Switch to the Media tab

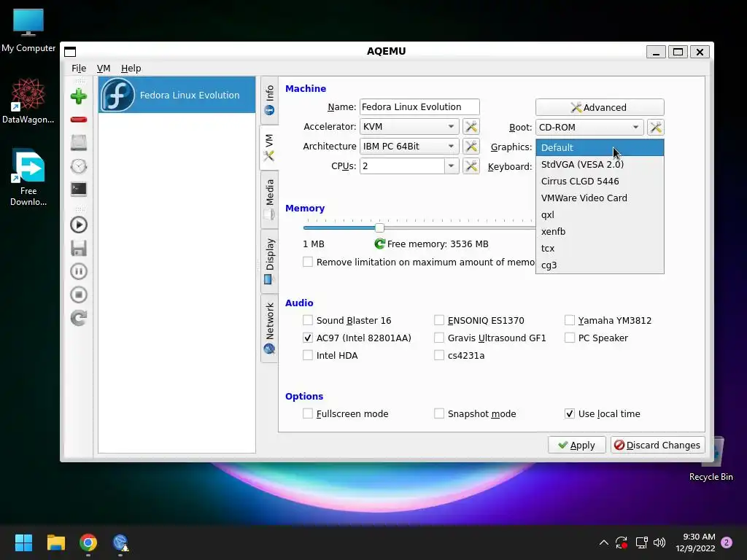(x=269, y=199)
